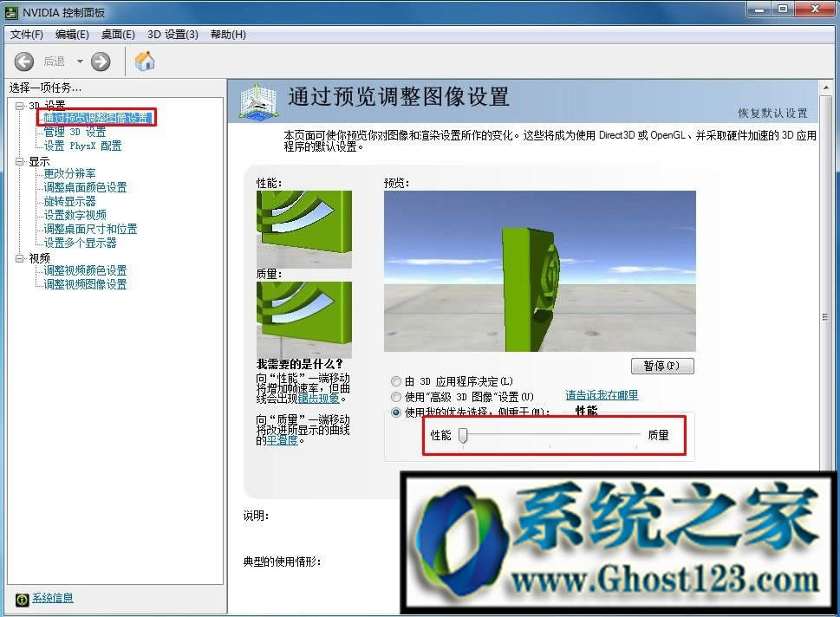Click the 暂停(P) button
Image resolution: width=840 pixels, height=617 pixels.
coord(662,366)
